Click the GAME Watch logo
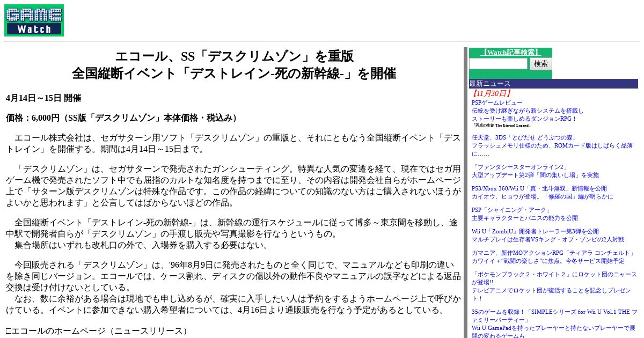 [34, 20]
